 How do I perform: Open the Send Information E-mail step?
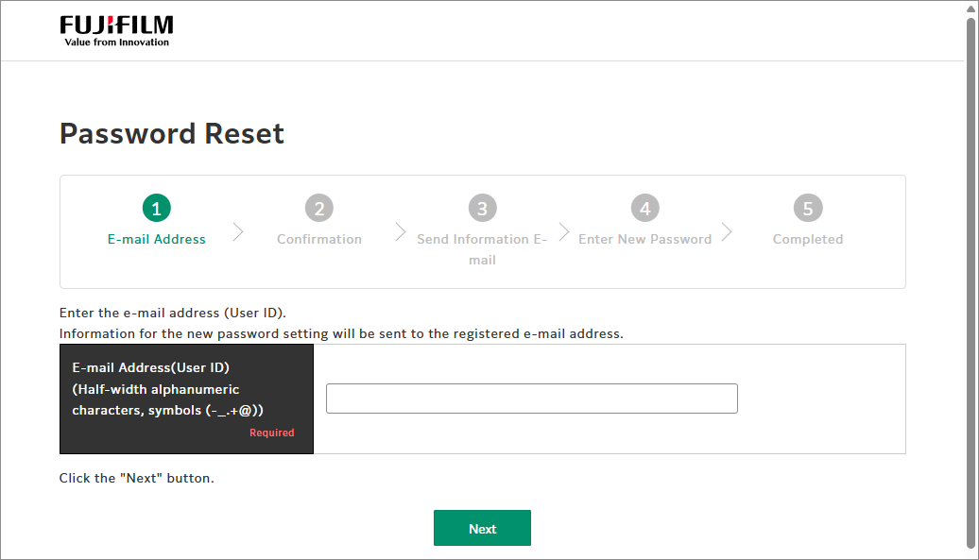click(x=482, y=249)
